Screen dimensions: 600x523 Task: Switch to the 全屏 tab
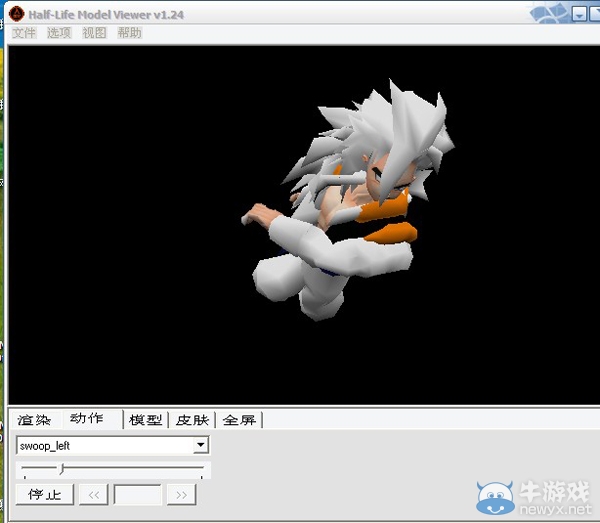[x=239, y=420]
